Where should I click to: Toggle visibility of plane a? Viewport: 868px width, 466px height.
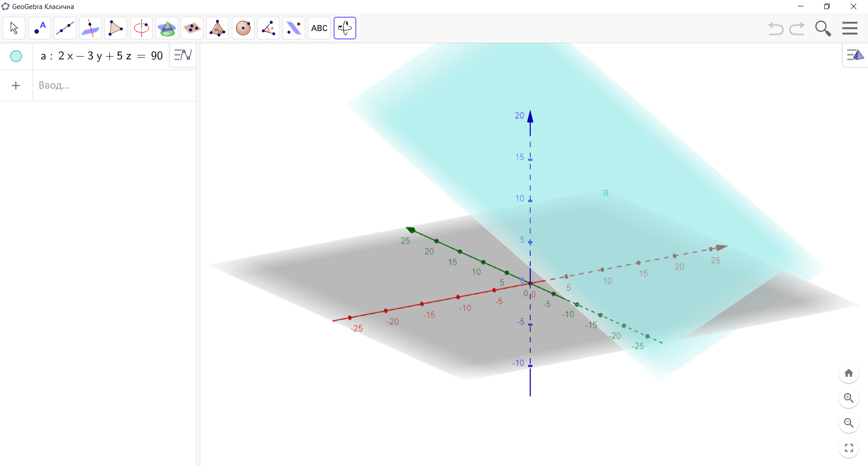[16, 56]
